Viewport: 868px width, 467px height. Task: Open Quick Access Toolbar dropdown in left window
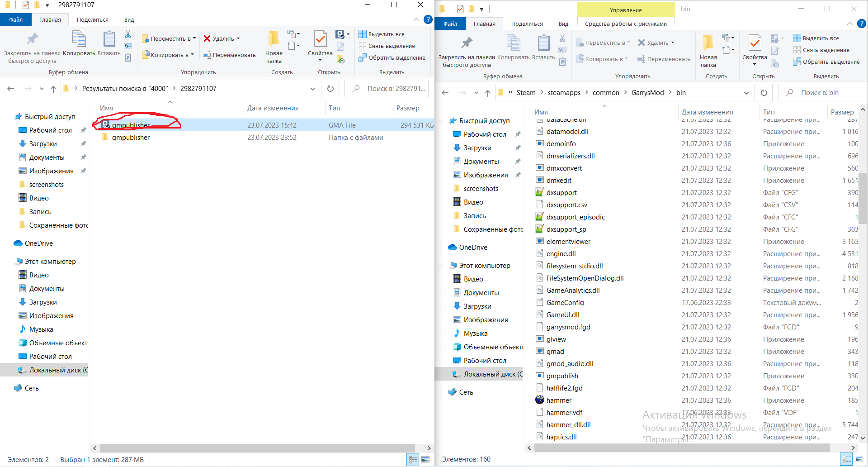tap(47, 5)
